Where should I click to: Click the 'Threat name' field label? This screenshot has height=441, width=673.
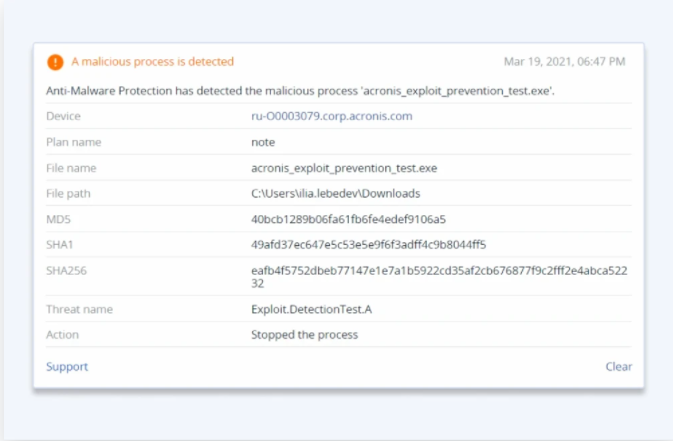(x=79, y=309)
